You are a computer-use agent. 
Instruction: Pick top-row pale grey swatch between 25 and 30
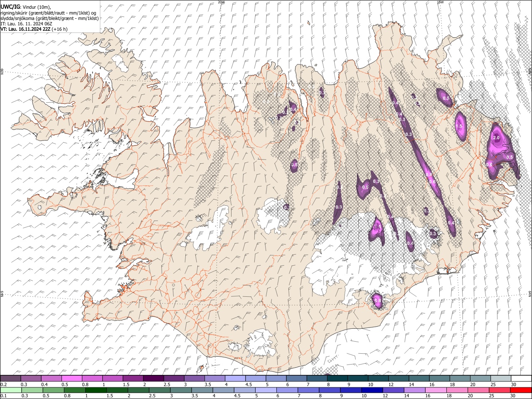coord(501,379)
